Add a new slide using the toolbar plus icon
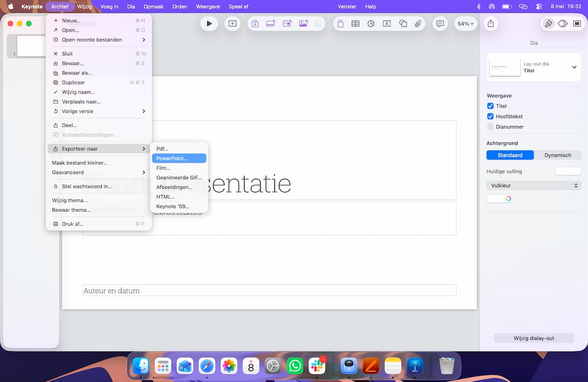 (232, 24)
